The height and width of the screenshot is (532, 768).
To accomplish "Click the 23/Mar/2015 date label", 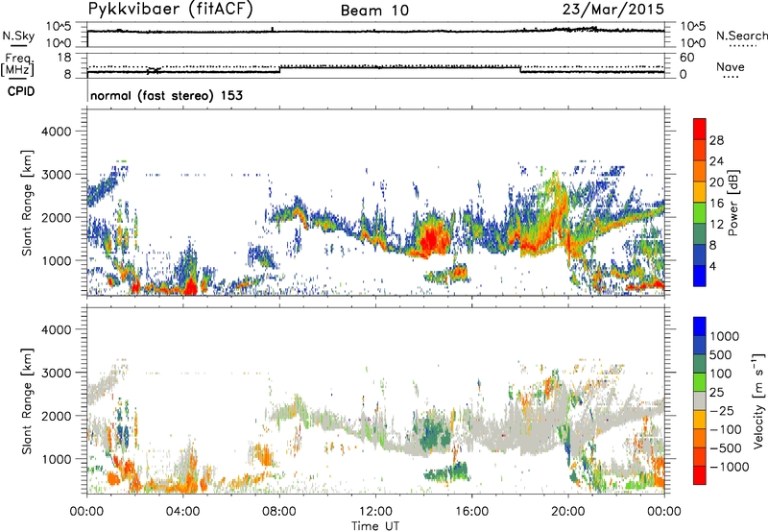I will click(x=612, y=9).
